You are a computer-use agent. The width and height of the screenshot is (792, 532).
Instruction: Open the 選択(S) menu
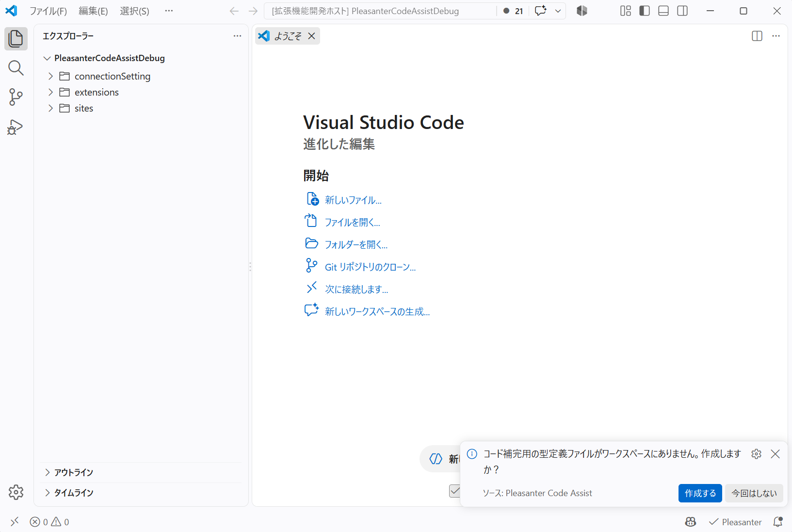[x=134, y=11]
